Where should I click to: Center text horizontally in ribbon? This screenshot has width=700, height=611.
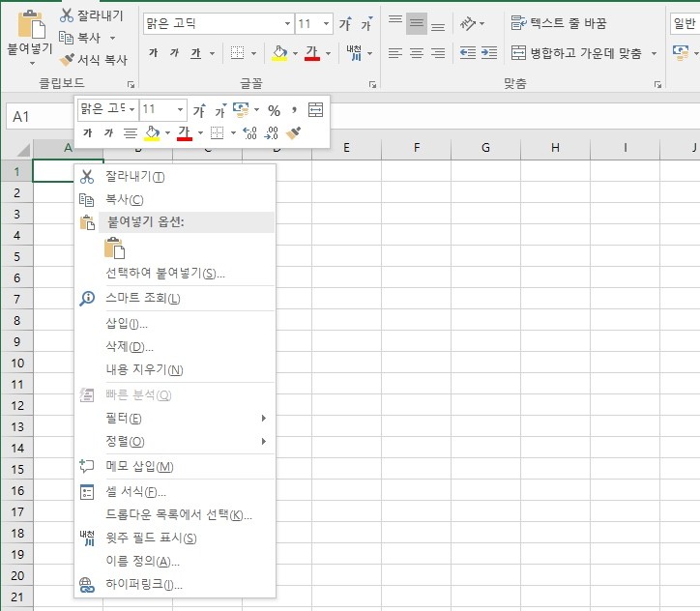tap(416, 53)
